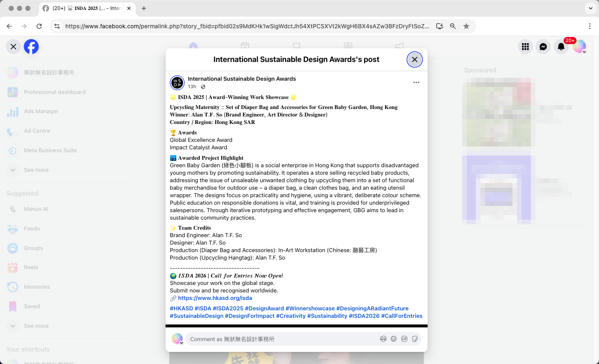Viewport: 599px width, 364px height.
Task: Close the ISDA post dialog
Action: point(414,59)
